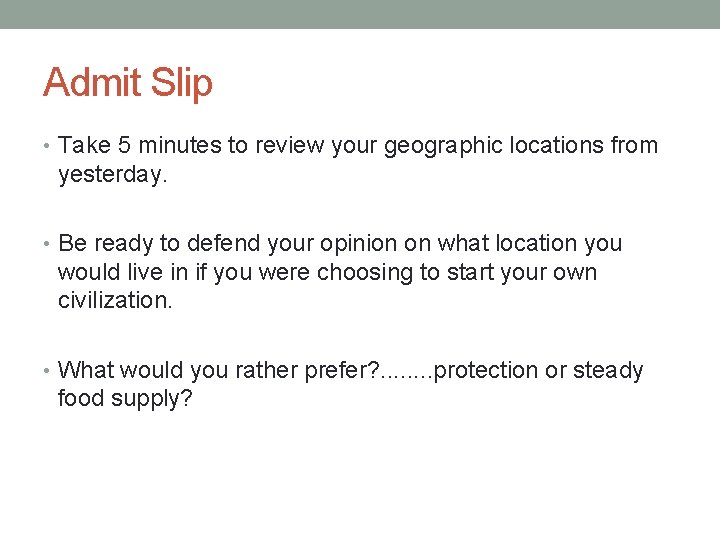Click the text 'Be ready to defend'
Viewport: 720px width, 540px height.
point(150,244)
